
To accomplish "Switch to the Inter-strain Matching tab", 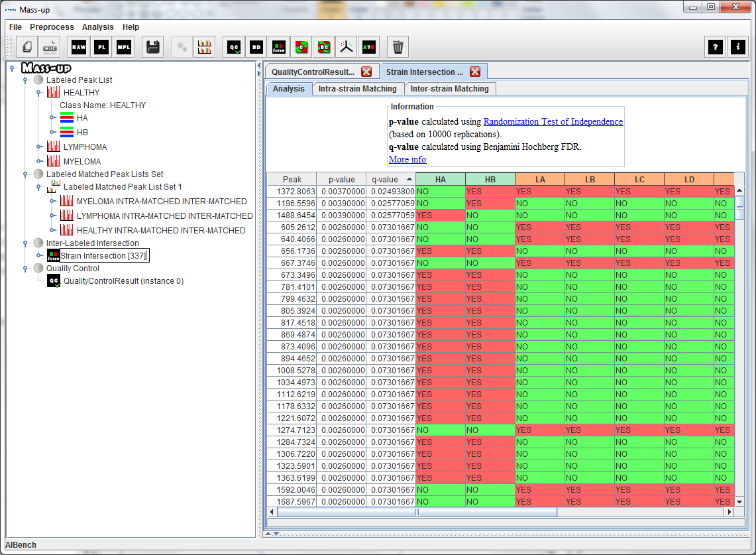I will coord(449,89).
